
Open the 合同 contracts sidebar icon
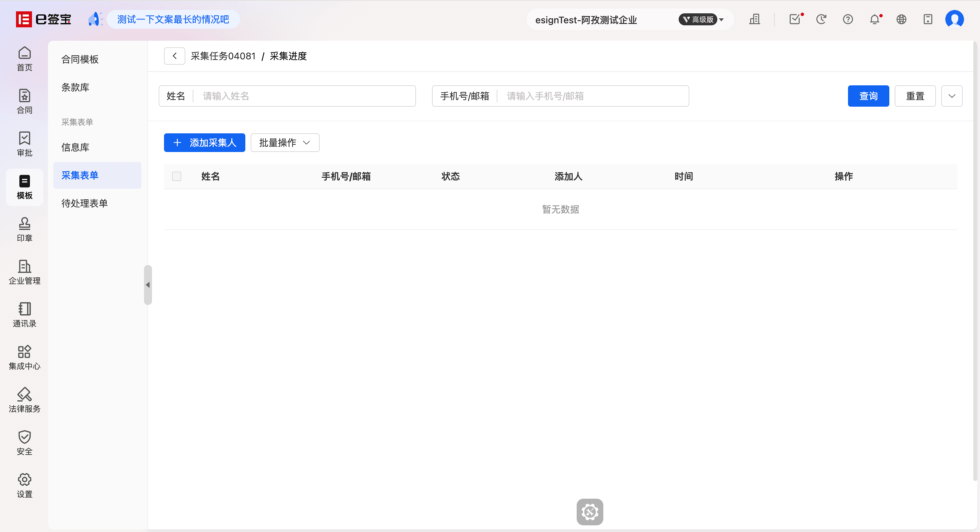pyautogui.click(x=24, y=102)
